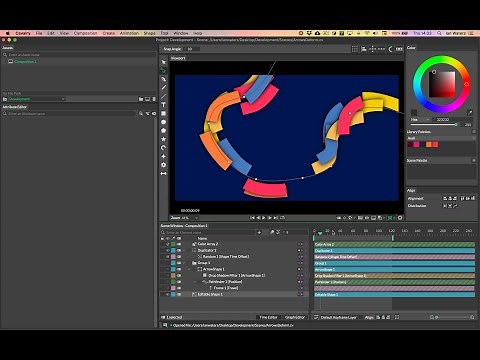Select the Pen tool in viewport toolbar
480x360 pixels.
coord(163,79)
